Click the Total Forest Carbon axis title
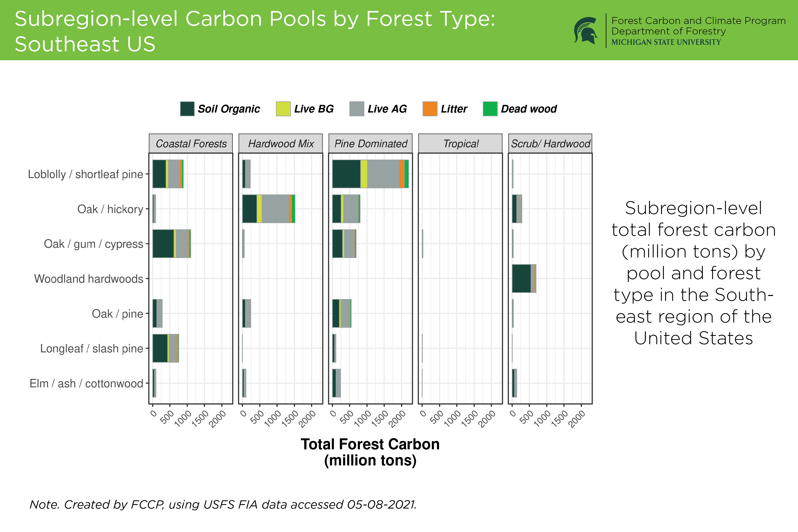The width and height of the screenshot is (798, 532). tap(370, 452)
